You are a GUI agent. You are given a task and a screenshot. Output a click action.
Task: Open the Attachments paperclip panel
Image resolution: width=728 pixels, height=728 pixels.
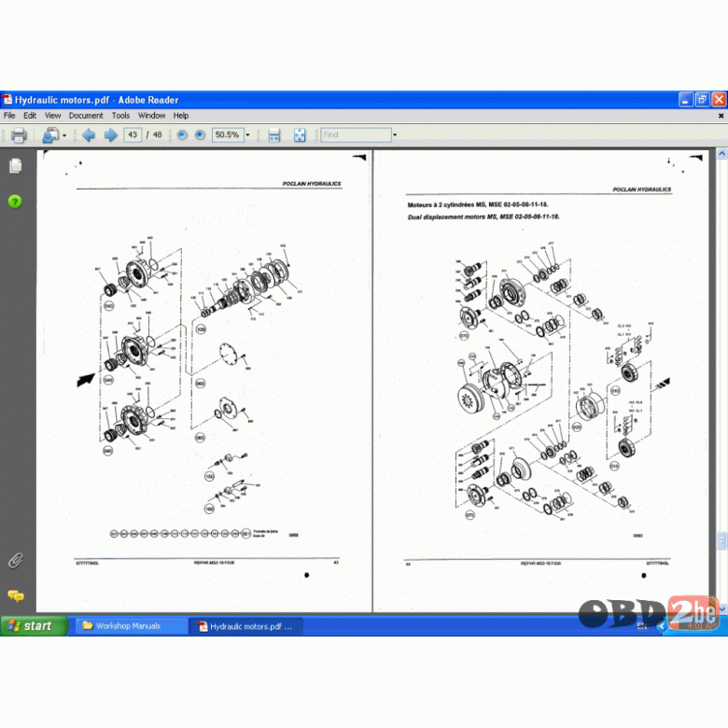[x=15, y=560]
